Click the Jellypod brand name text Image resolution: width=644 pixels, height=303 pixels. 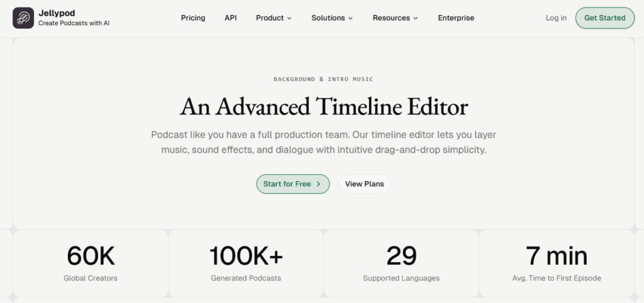[x=57, y=13]
